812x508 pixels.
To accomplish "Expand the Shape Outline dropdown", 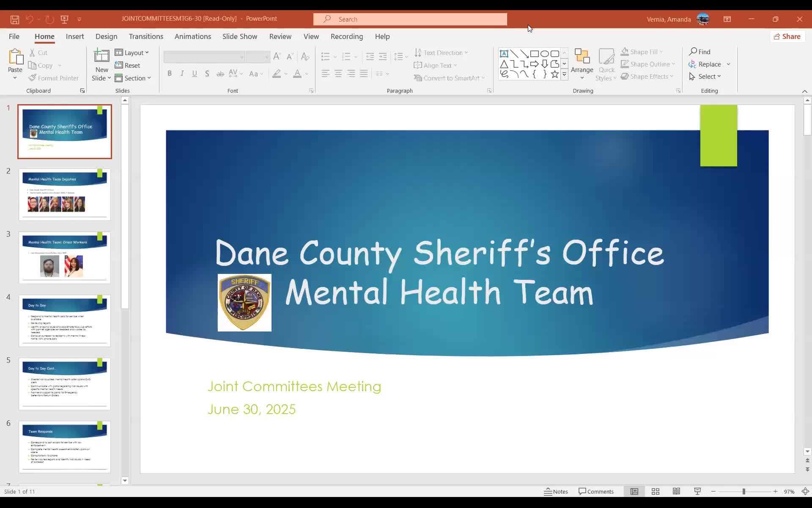I will (x=673, y=64).
